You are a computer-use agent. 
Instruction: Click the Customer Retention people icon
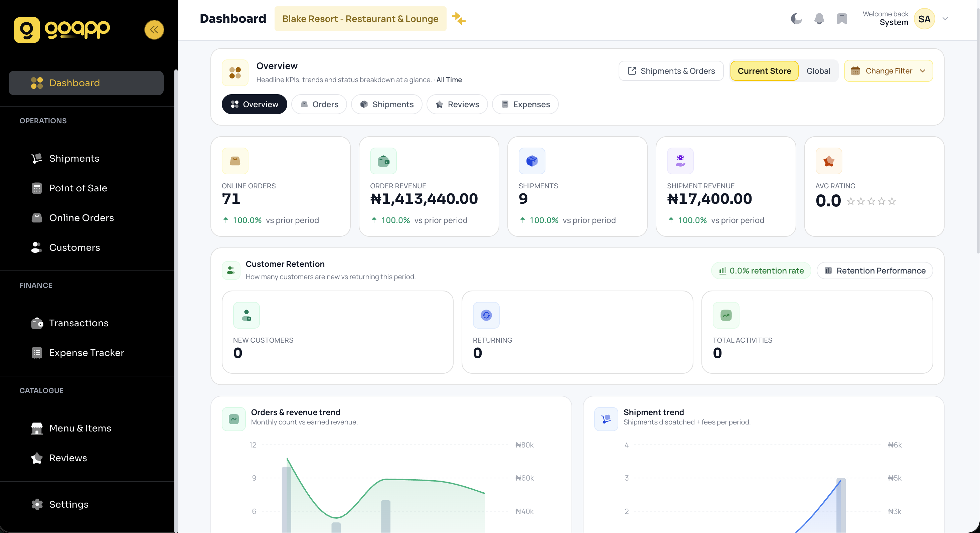(231, 270)
